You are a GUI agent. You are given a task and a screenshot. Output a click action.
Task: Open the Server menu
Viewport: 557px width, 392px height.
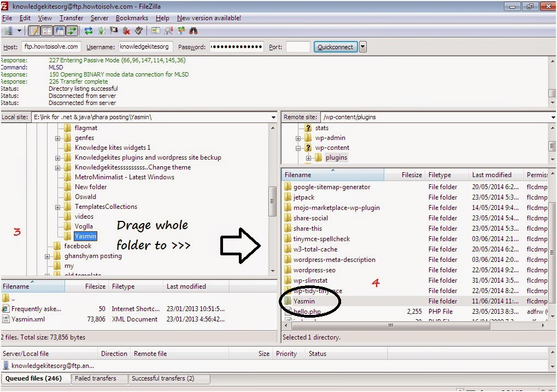tap(99, 18)
